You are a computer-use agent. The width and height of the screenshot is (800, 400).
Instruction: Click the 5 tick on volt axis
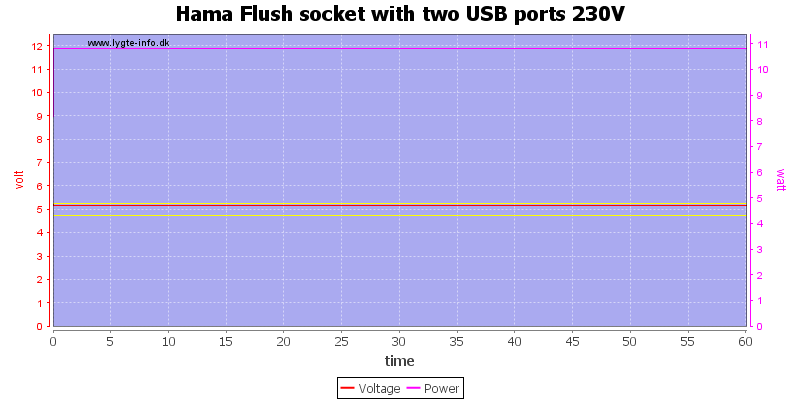(39, 209)
